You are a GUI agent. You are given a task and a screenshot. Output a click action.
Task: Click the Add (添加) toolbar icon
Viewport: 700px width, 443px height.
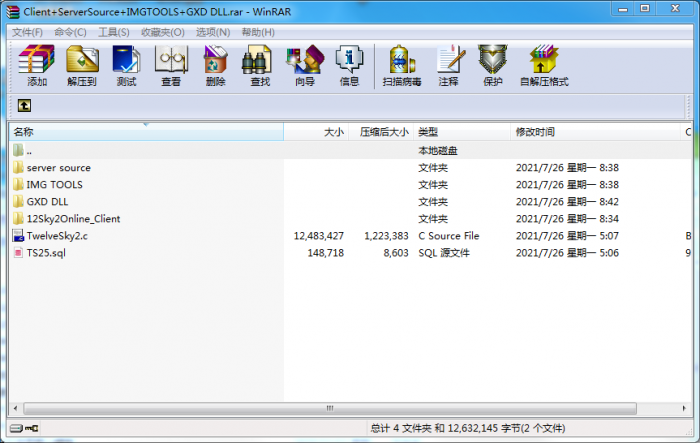point(37,65)
